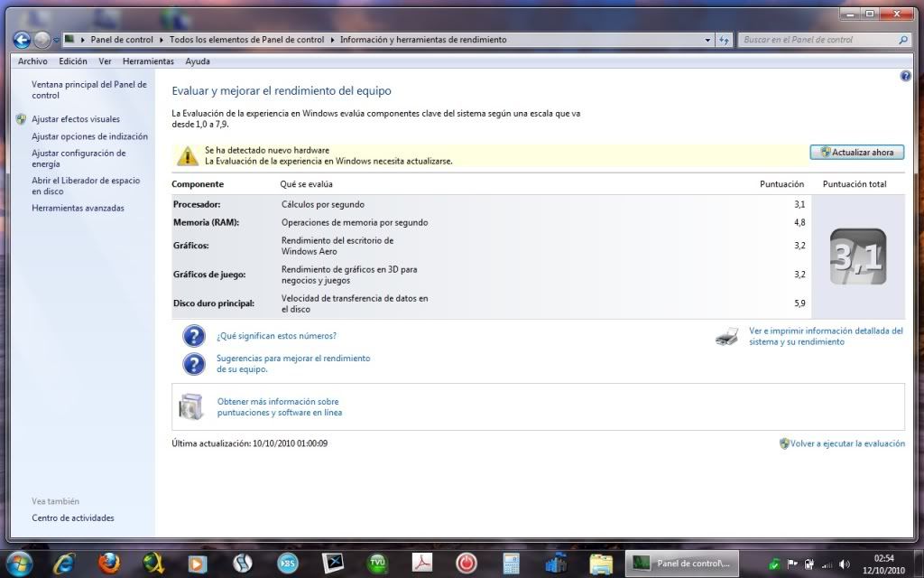Viewport: 924px width, 578px height.
Task: Click the Back navigation arrow
Action: [22, 40]
